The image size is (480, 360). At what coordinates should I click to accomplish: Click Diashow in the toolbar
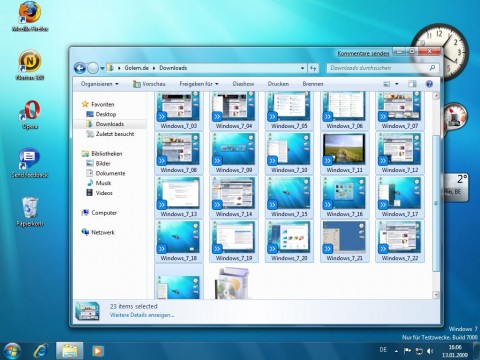pyautogui.click(x=243, y=84)
